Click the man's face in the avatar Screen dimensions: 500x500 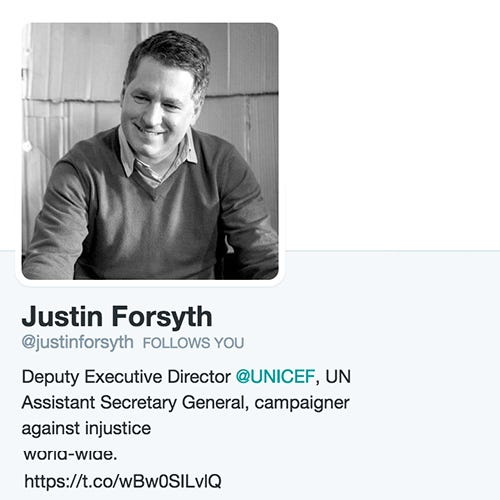pyautogui.click(x=158, y=103)
